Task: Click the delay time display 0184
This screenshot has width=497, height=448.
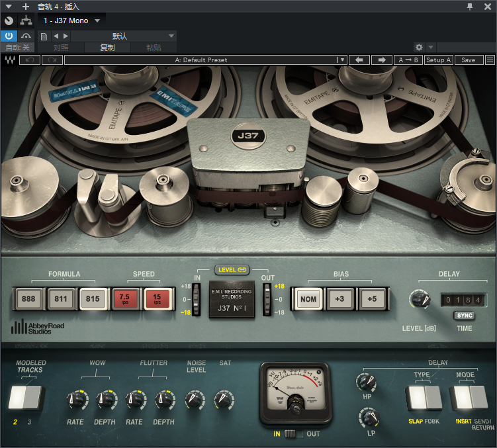Action: click(x=463, y=300)
